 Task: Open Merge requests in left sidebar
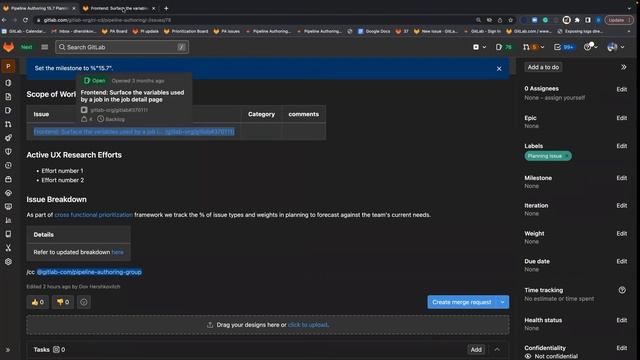click(x=8, y=124)
